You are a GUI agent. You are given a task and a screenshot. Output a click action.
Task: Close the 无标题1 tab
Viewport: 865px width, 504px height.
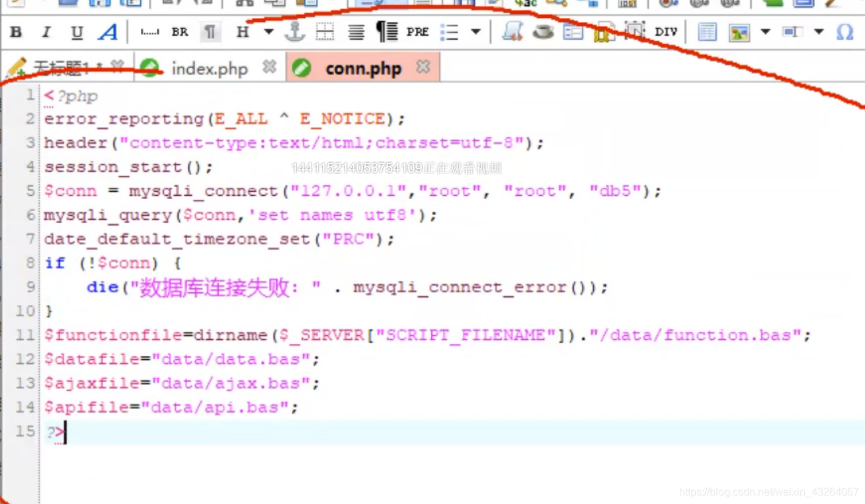point(118,66)
